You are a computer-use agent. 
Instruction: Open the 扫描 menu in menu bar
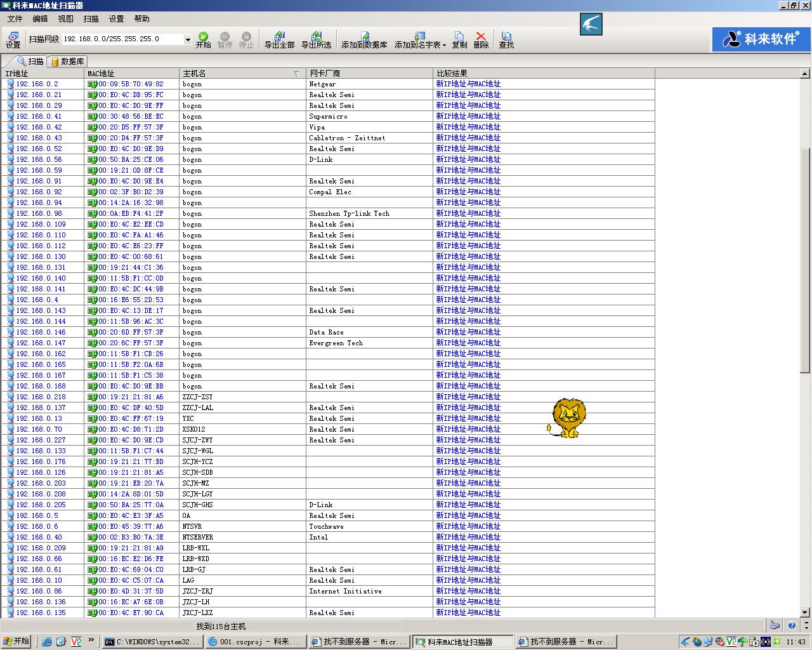91,18
